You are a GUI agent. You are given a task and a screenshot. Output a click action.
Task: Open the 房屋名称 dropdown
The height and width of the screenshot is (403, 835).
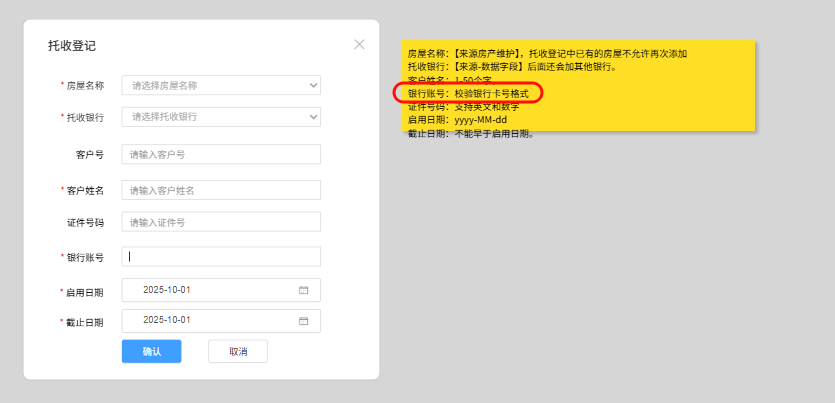(221, 85)
